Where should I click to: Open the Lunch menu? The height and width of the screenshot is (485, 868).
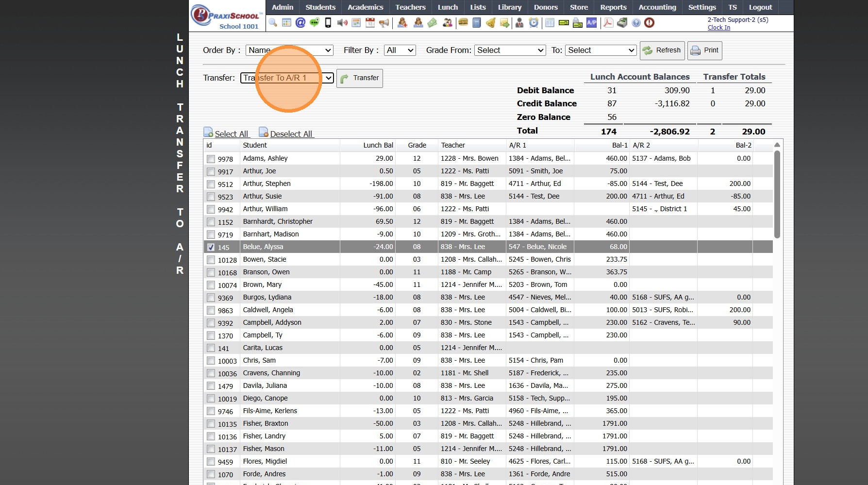[448, 7]
